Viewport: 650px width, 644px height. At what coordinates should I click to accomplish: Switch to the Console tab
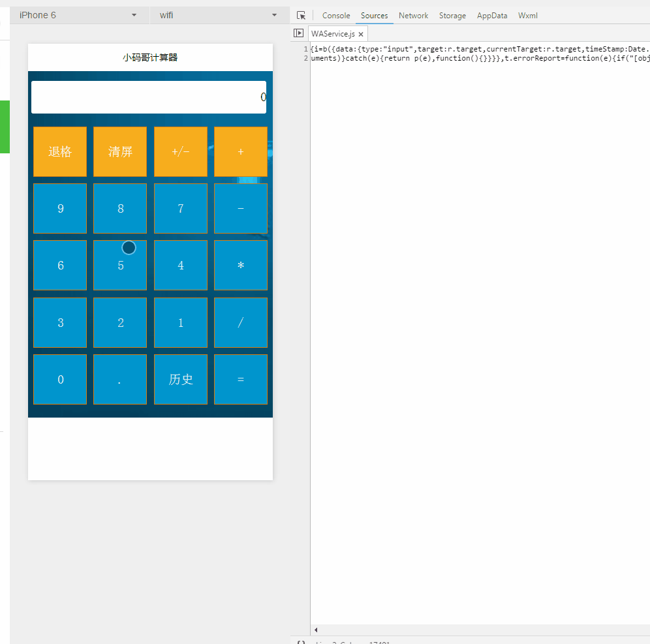(x=336, y=16)
